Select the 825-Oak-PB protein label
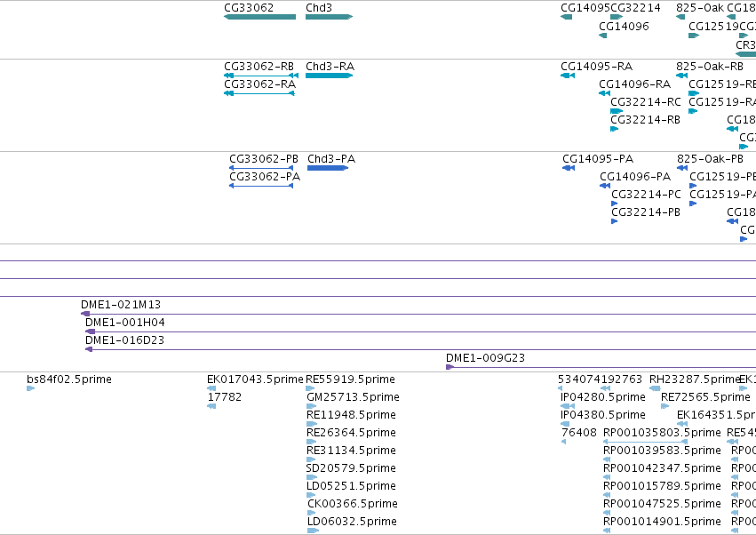Viewport: 756px width, 535px height. point(710,159)
